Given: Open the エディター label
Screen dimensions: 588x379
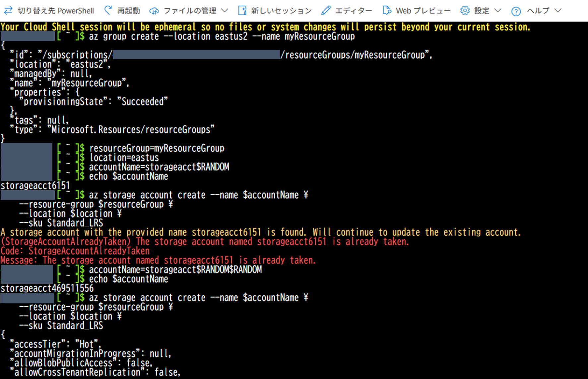Looking at the screenshot, I should (x=354, y=11).
